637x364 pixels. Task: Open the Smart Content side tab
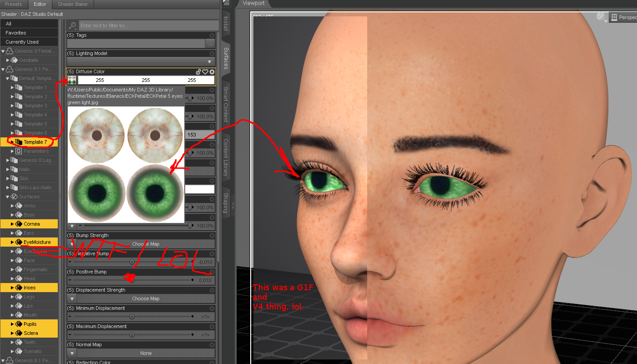226,105
